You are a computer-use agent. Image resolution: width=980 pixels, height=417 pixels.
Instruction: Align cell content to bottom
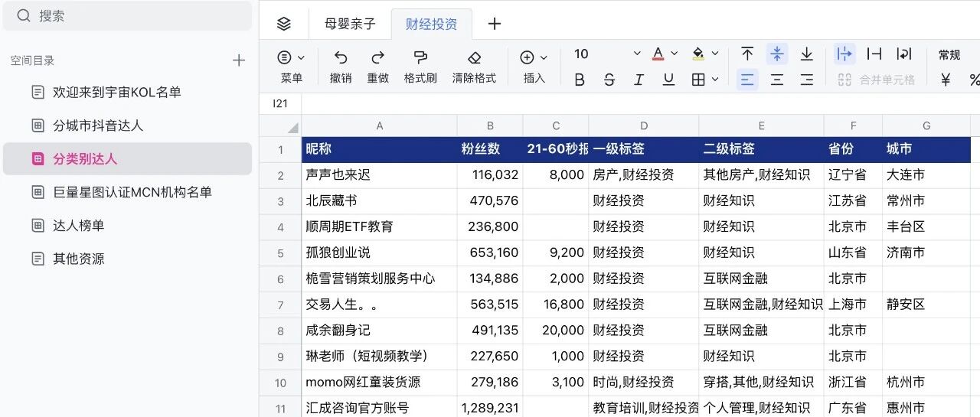pos(806,54)
